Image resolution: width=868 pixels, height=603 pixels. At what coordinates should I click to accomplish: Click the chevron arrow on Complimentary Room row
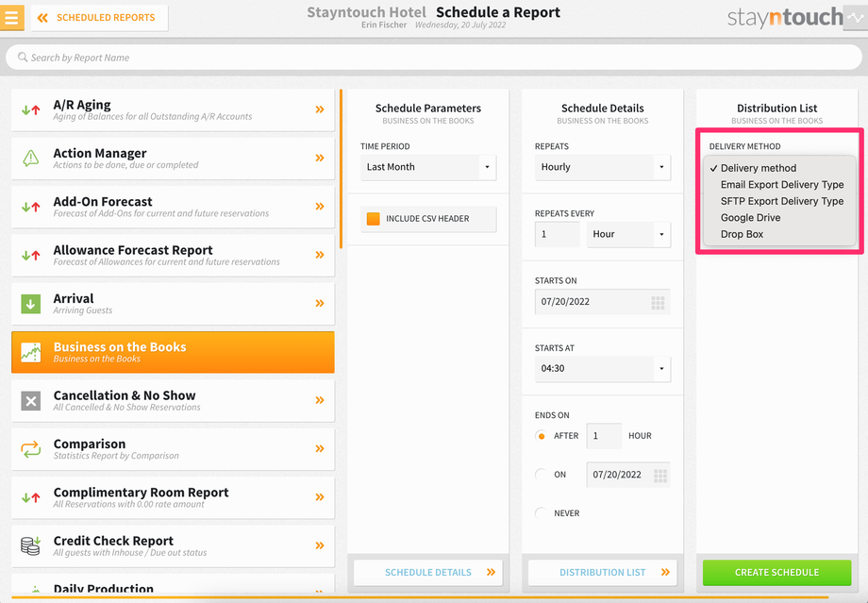(x=320, y=497)
